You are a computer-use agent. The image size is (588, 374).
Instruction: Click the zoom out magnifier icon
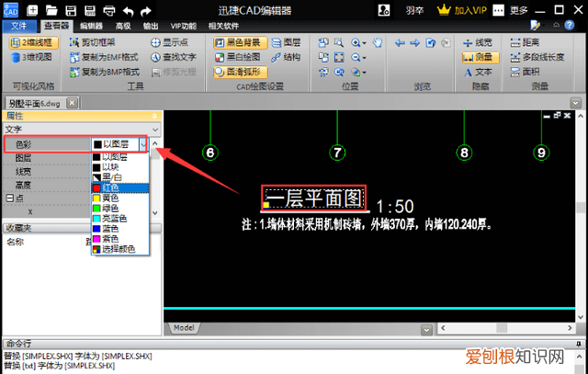(356, 57)
